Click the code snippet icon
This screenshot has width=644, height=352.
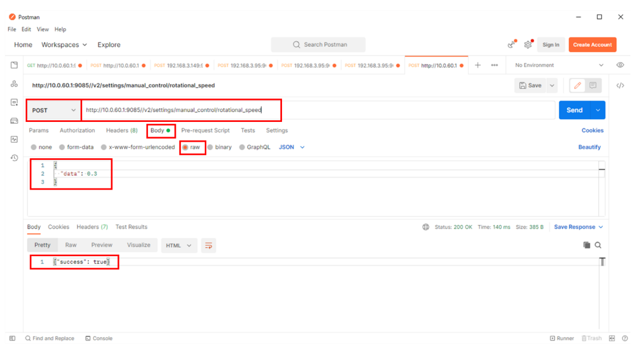point(620,85)
